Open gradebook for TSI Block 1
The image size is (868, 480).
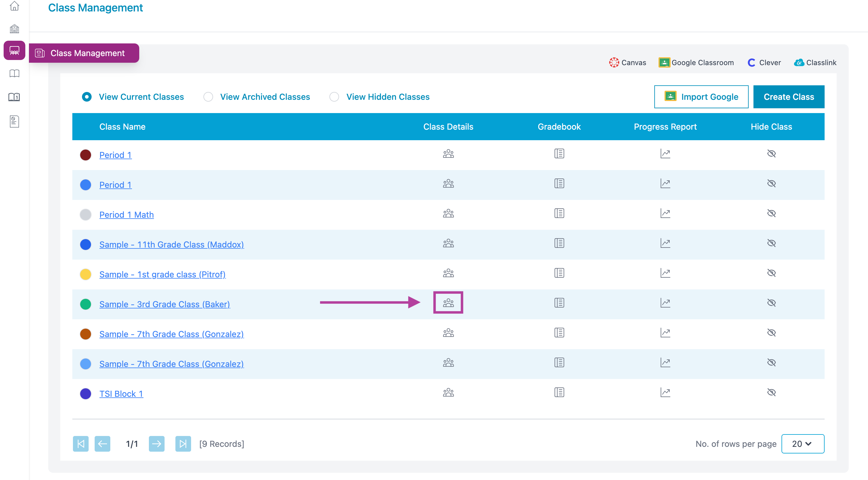tap(559, 392)
